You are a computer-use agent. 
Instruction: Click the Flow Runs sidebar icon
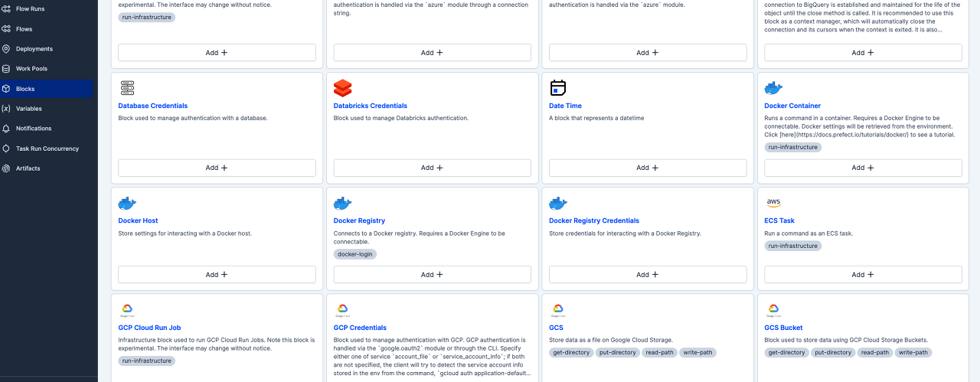point(6,9)
